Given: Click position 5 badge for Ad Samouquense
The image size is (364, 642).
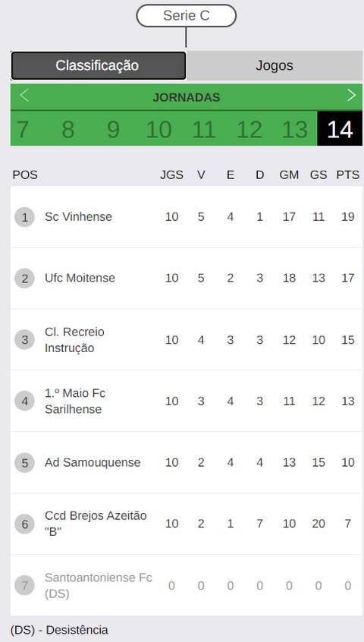Looking at the screenshot, I should tap(24, 463).
